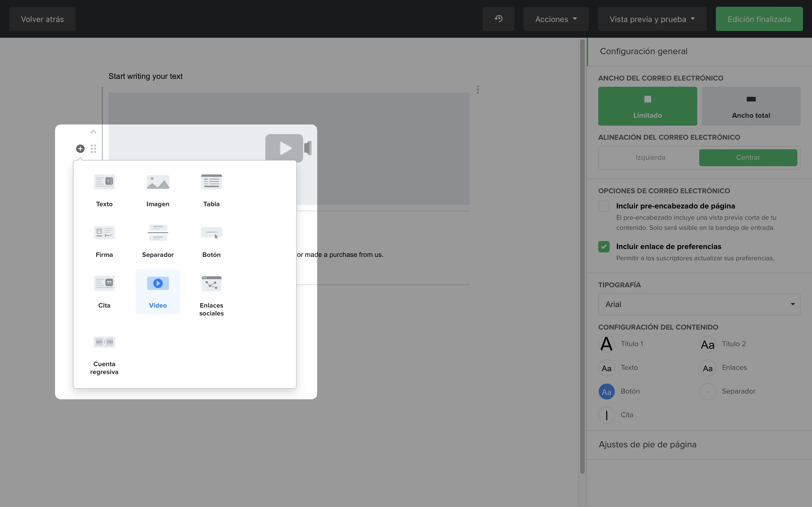
Task: Click the Edición finalizada button
Action: coord(759,19)
